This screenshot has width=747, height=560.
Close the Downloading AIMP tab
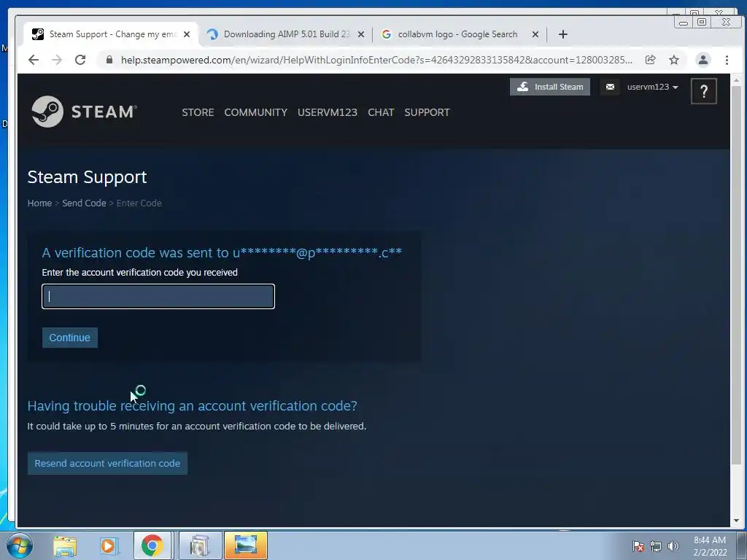(361, 34)
